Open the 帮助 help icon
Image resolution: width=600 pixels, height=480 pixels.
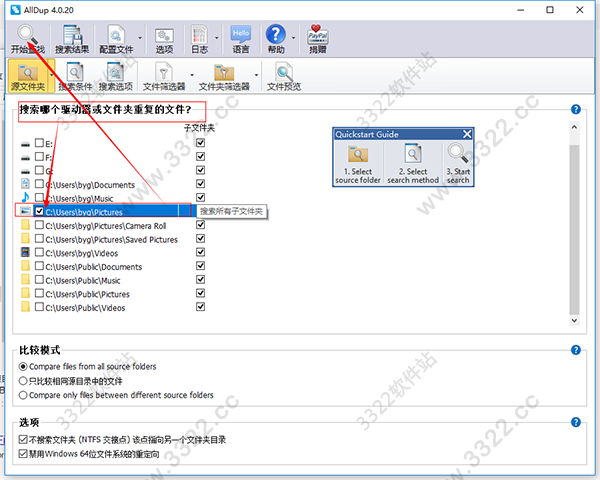[x=276, y=38]
